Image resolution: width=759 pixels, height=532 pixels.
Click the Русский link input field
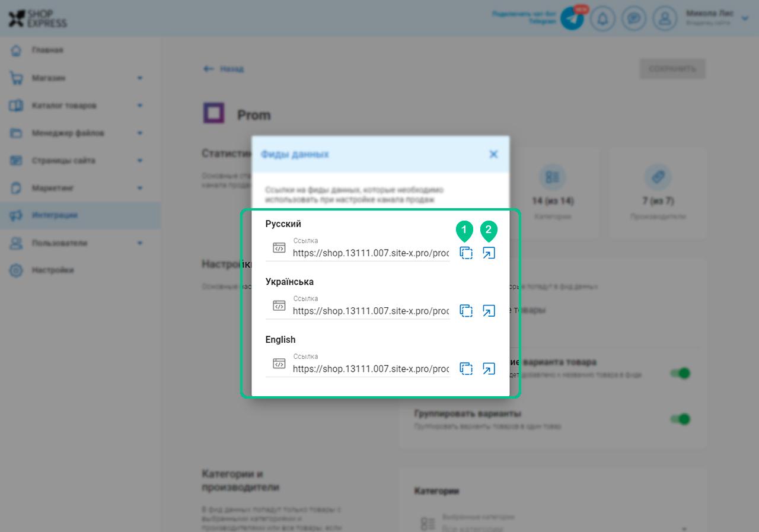[x=358, y=249]
